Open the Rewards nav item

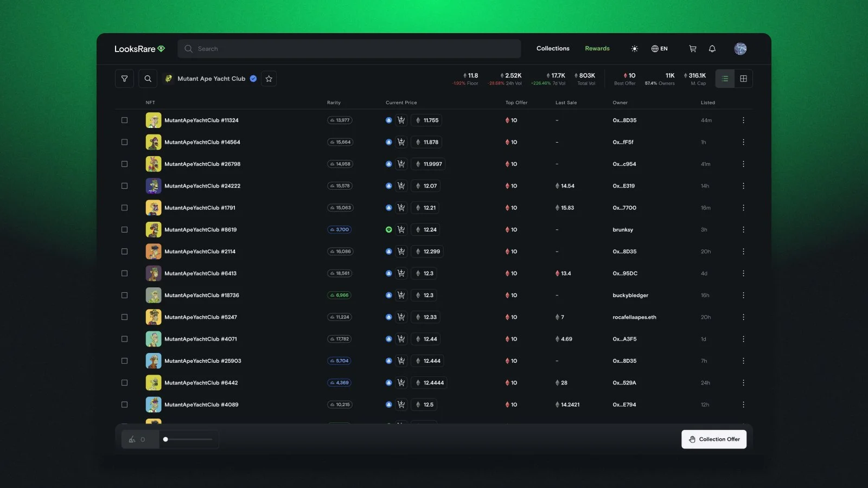tap(597, 48)
